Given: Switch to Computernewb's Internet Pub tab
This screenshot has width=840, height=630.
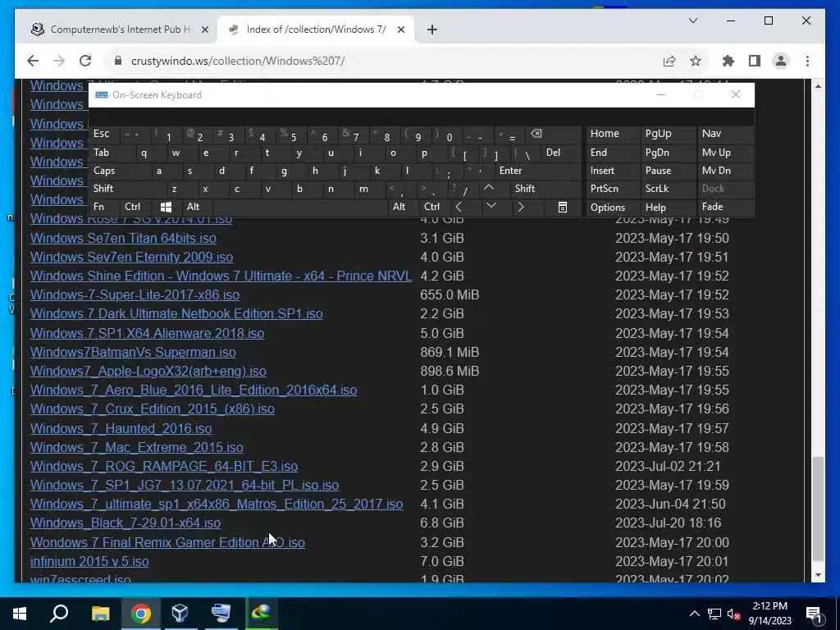Looking at the screenshot, I should pos(120,30).
